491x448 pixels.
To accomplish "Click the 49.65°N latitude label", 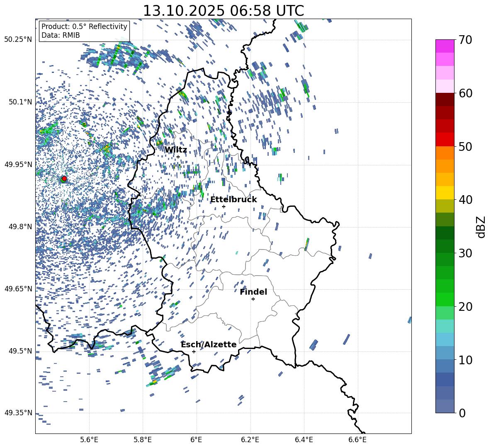I will click(18, 289).
